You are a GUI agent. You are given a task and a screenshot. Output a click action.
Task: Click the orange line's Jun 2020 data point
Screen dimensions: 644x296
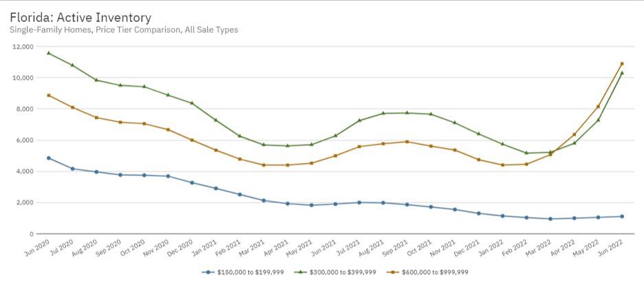pos(48,95)
